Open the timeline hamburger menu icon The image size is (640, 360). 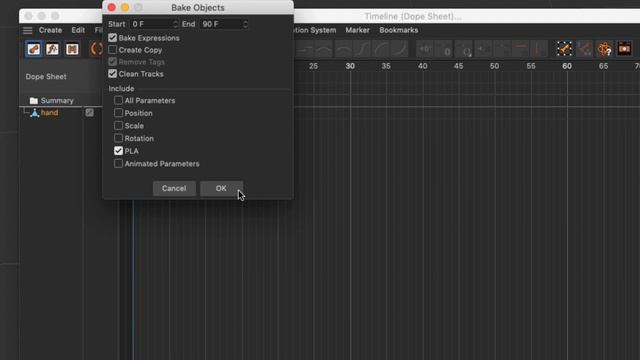pos(27,30)
